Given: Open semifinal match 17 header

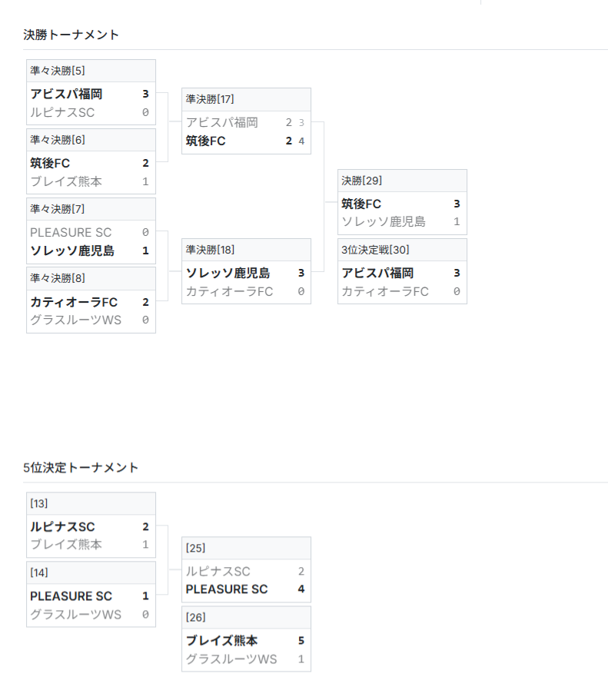Looking at the screenshot, I should (x=246, y=99).
